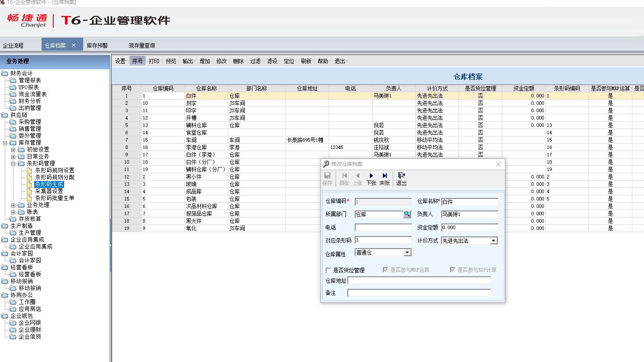The height and width of the screenshot is (362, 644).
Task: Click 增加 toolbar button
Action: pyautogui.click(x=205, y=61)
